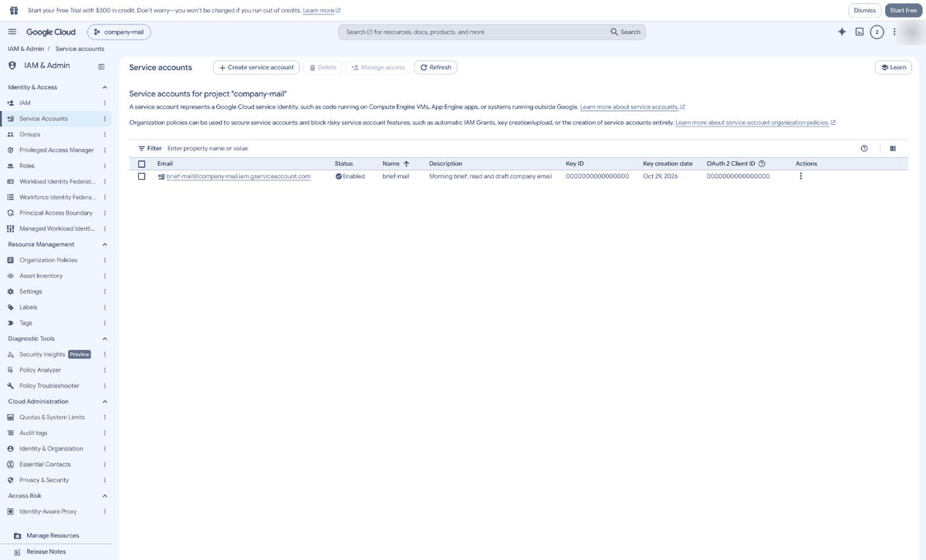Open column display options icon

tap(893, 148)
